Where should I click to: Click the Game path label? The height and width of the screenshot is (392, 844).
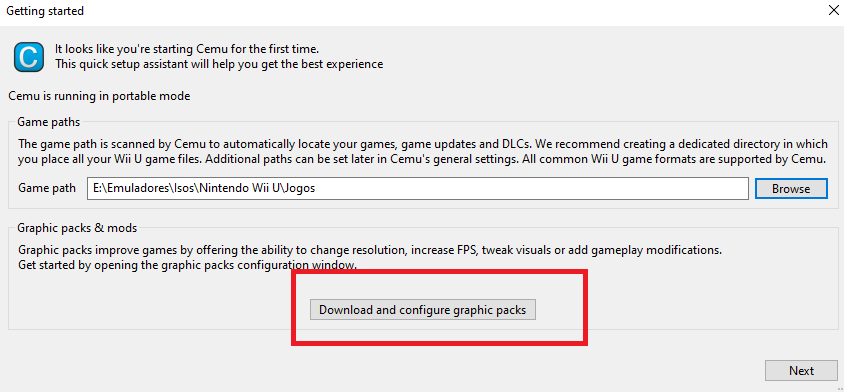[x=47, y=188]
